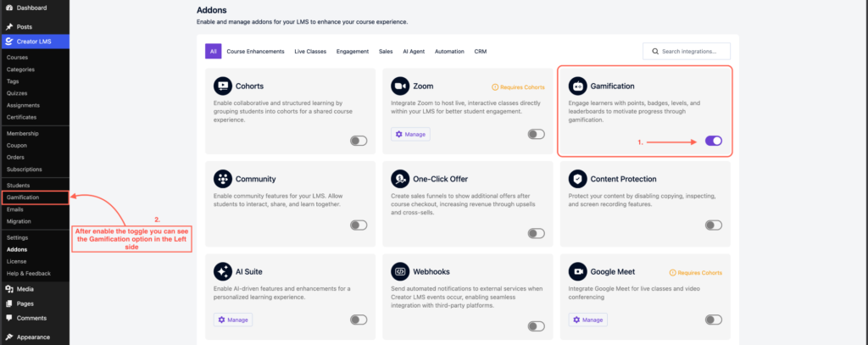Enable the Content Protection toggle
The image size is (868, 345).
coord(714,225)
